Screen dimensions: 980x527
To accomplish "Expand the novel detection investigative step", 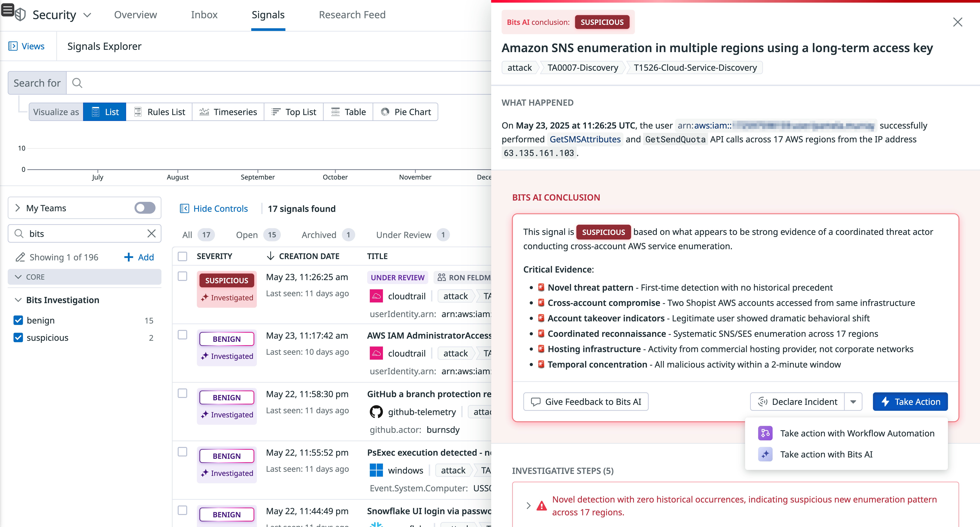I will coord(528,506).
